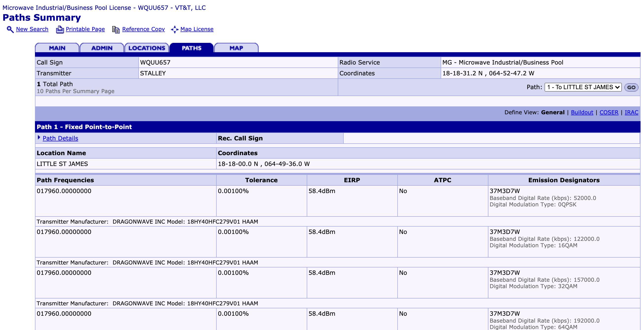Click coordinates 18-18-31.2 N, 064-52-47.2 W
The height and width of the screenshot is (330, 644).
tap(488, 73)
